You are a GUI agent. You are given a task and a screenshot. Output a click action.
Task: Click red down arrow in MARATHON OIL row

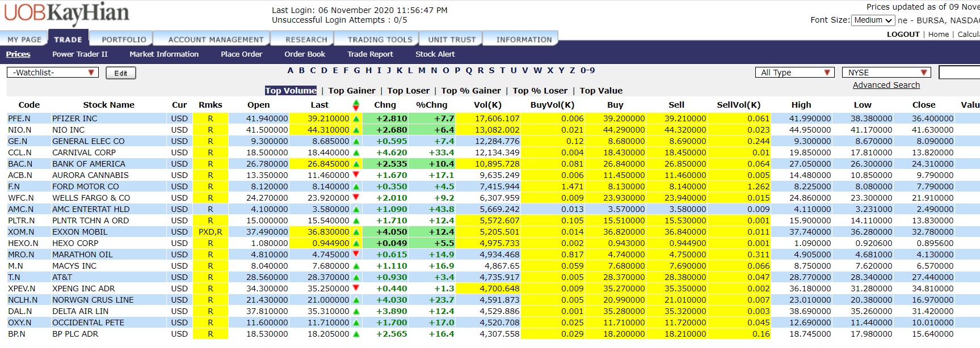pyautogui.click(x=356, y=254)
